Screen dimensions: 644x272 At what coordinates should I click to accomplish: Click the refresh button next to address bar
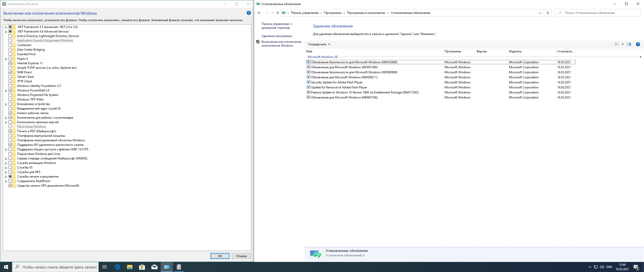548,13
